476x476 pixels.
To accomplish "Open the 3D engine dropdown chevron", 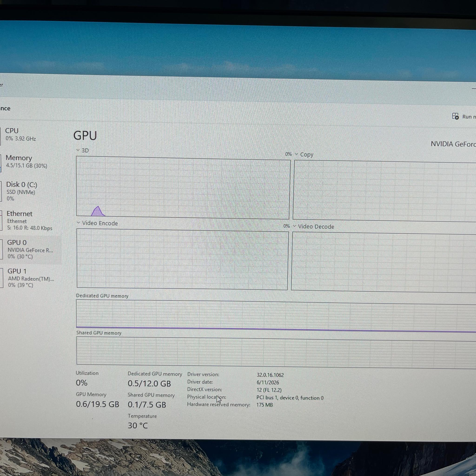I will click(78, 150).
